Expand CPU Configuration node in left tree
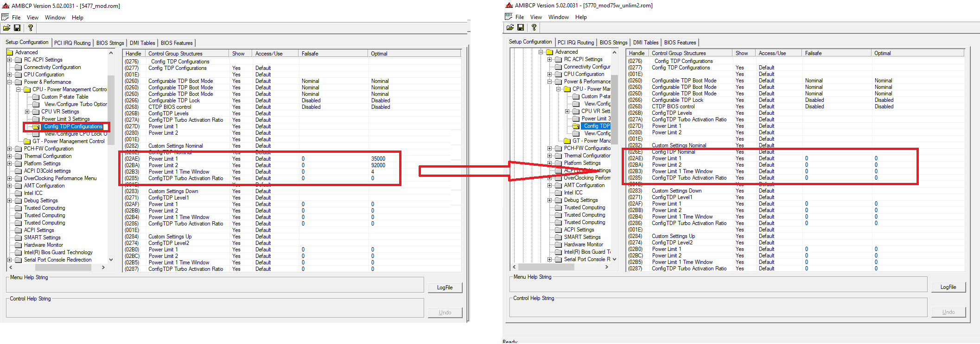 (10, 75)
